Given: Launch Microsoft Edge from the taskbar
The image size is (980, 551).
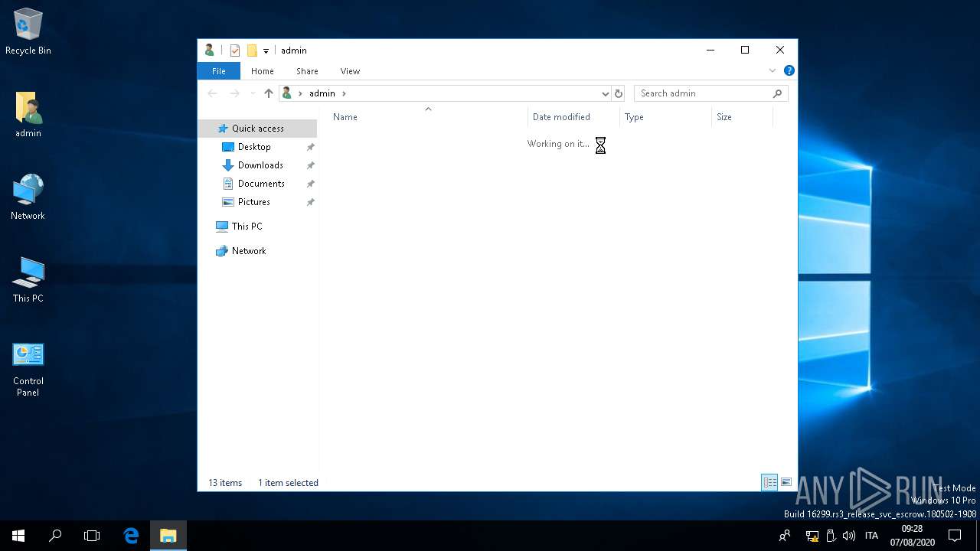Looking at the screenshot, I should [131, 536].
